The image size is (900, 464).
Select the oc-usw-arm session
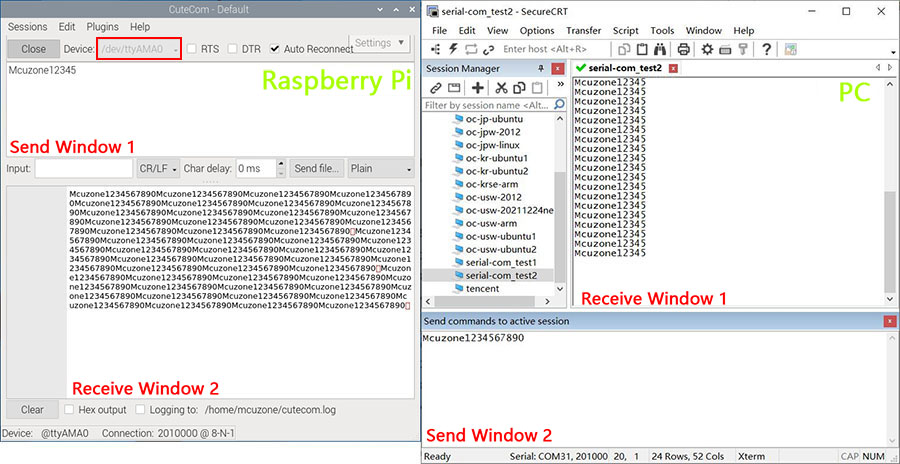(492, 223)
